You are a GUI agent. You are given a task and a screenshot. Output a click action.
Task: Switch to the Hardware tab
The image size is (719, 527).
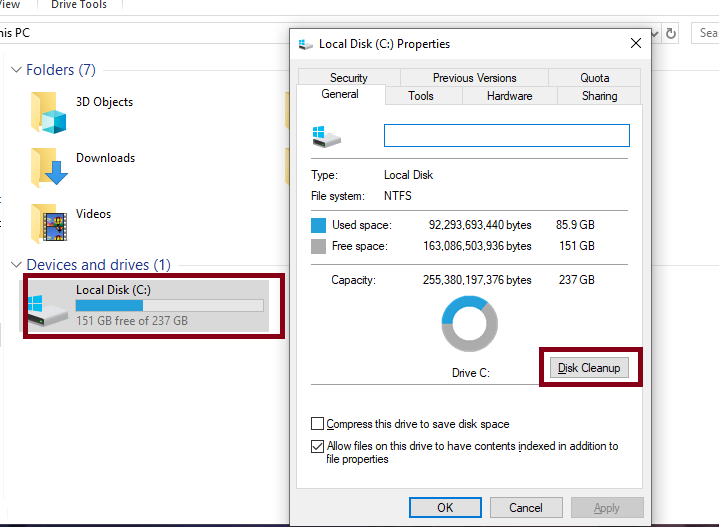509,96
